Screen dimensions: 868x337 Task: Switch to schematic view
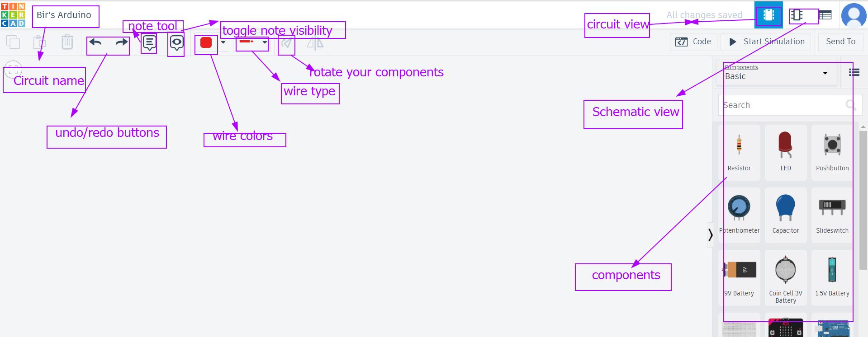797,15
